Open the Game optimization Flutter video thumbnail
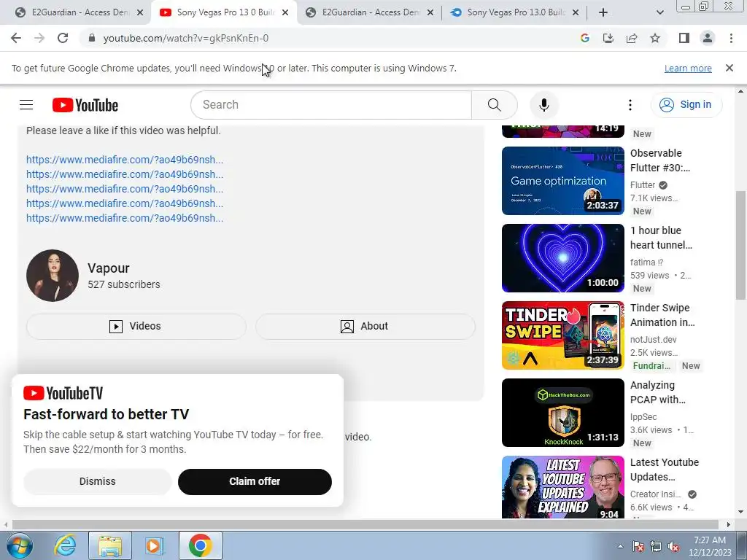 pos(562,181)
